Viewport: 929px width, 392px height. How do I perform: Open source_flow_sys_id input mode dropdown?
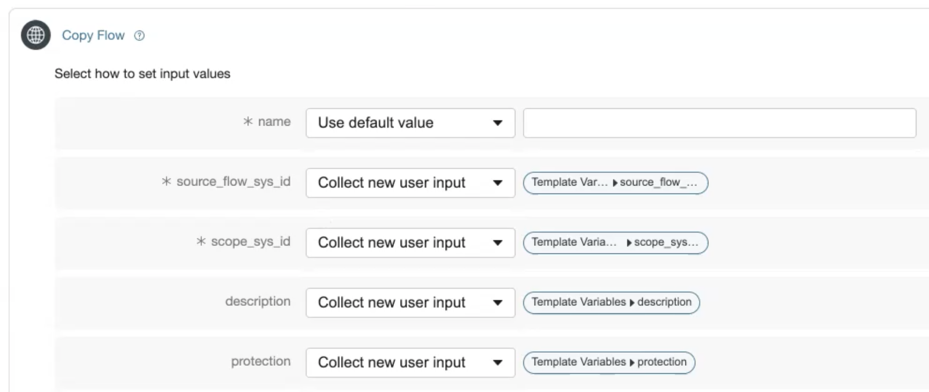pos(410,183)
